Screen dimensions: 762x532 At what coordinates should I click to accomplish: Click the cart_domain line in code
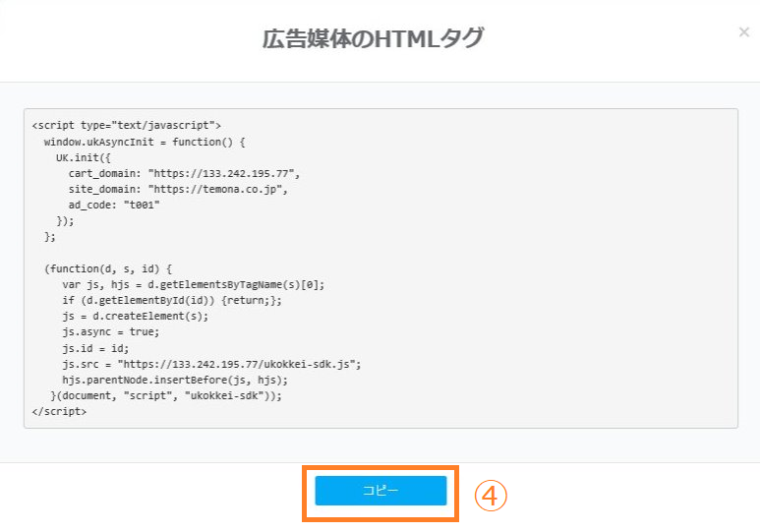[x=184, y=173]
